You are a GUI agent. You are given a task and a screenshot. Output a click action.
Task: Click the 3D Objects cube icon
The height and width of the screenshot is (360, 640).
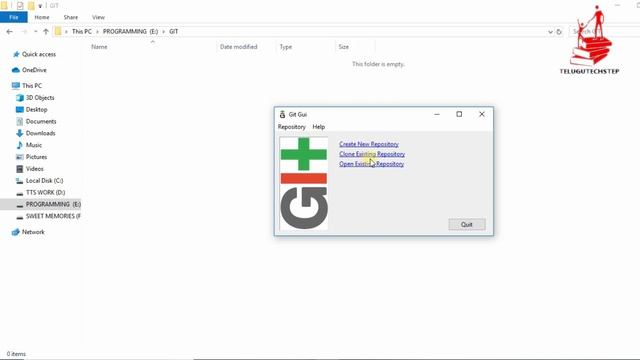(x=20, y=98)
